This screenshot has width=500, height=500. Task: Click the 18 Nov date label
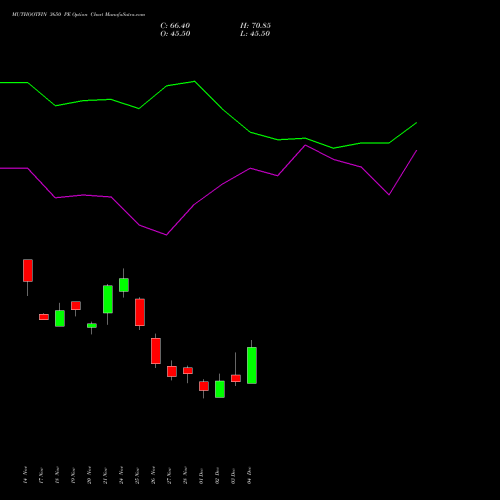[x=58, y=475]
